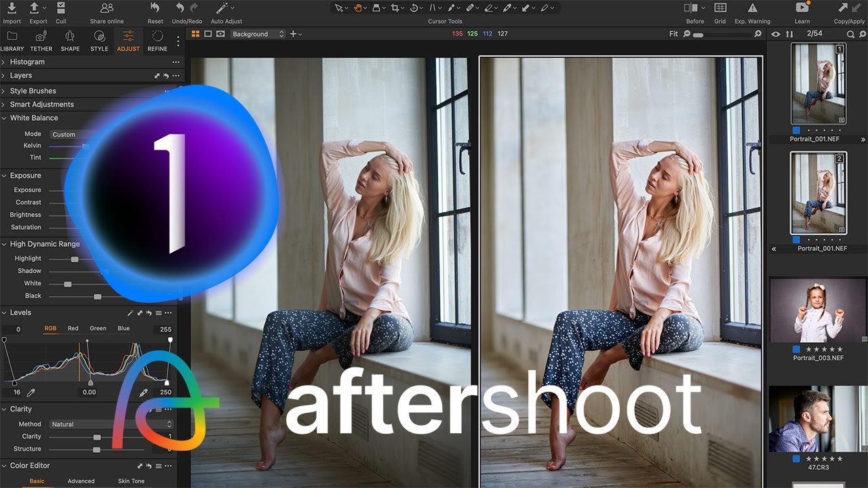Toggle the browser eye filter icon

point(776,34)
